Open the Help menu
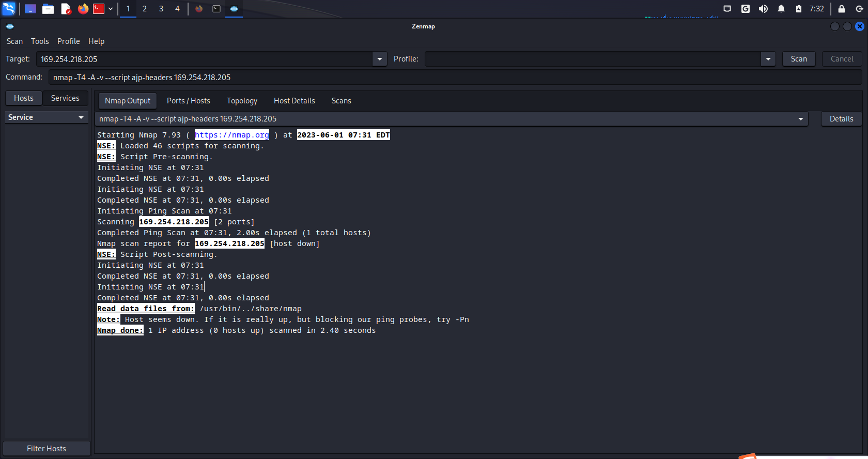Screen dimensions: 868x459 [x=96, y=41]
